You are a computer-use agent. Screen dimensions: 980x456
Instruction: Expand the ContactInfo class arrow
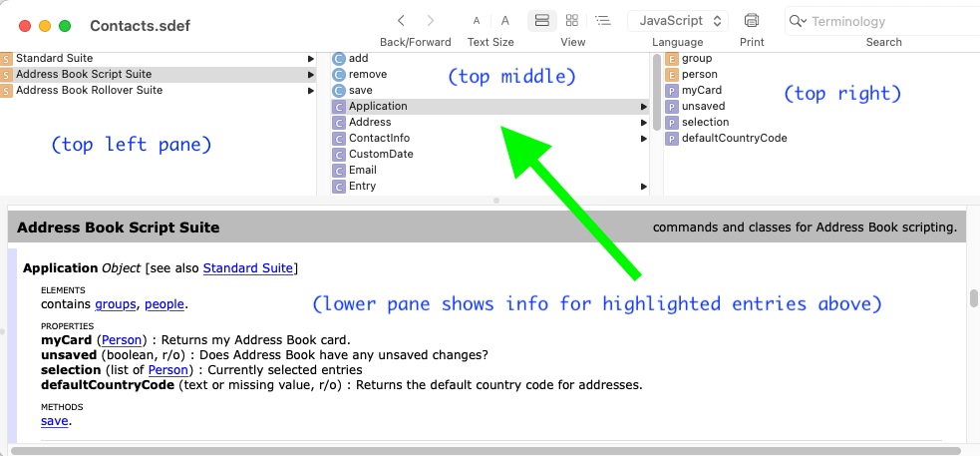[x=643, y=139]
